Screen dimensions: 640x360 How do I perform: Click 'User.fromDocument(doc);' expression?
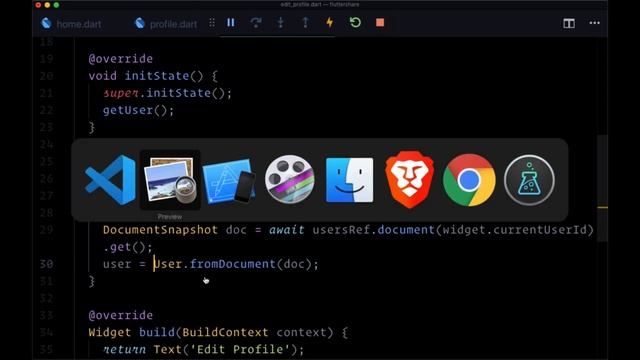coord(236,264)
